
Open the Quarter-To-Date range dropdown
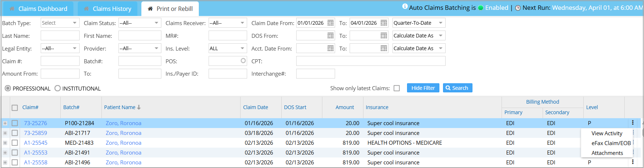click(419, 23)
